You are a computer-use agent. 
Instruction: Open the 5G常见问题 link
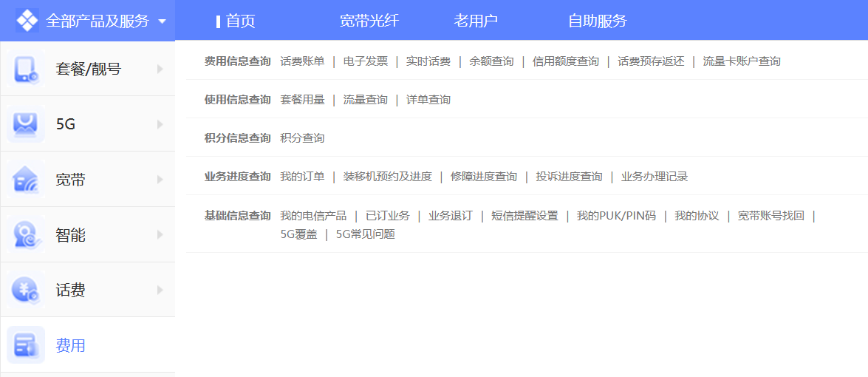[366, 234]
